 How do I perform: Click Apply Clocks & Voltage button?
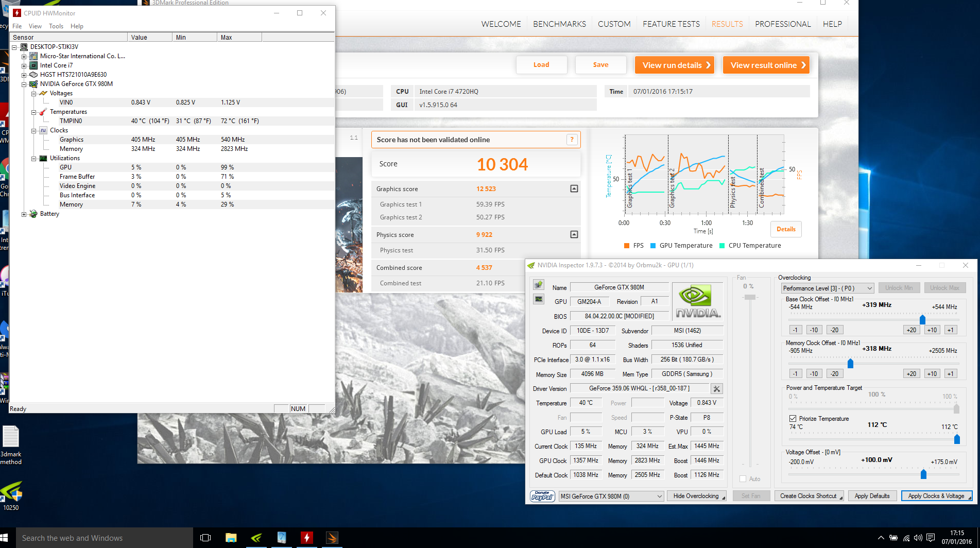[936, 496]
